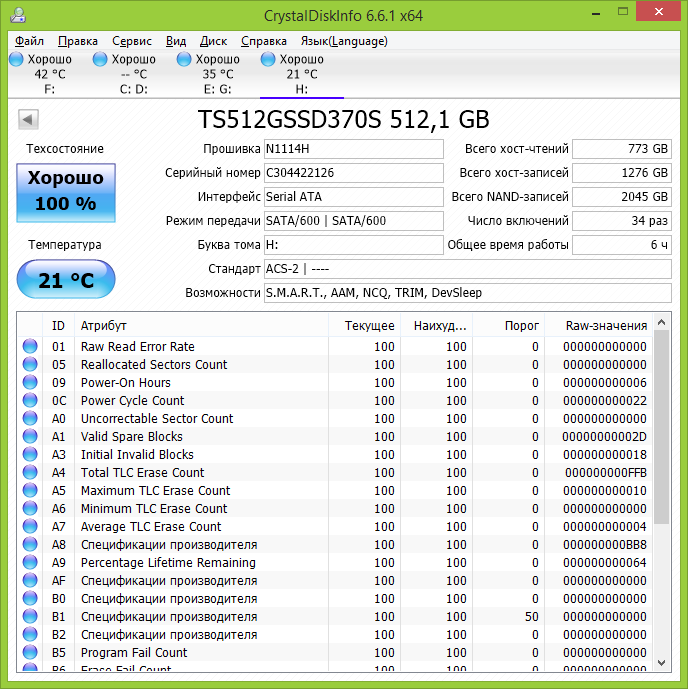Click the Возможности field with S.M.A.R.T.
The image size is (688, 689).
[468, 293]
